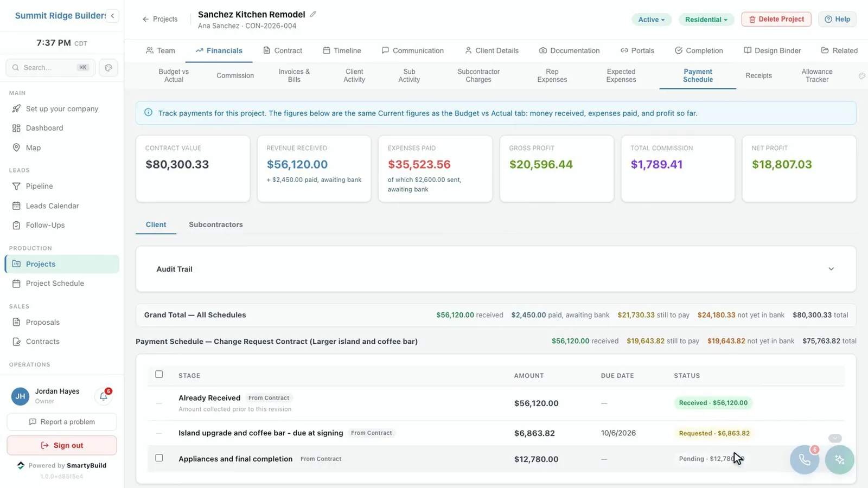Screen dimensions: 868x488
Task: Check the Appliances and final completion row
Action: 159,458
